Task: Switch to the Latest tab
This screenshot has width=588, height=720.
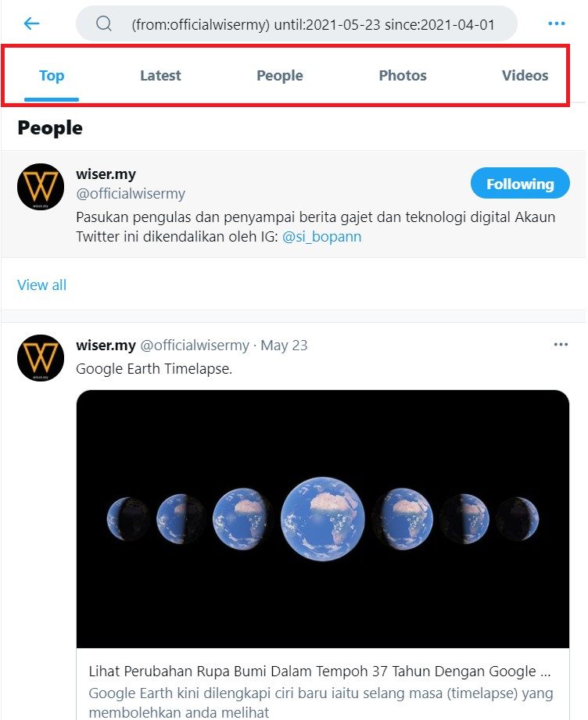Action: click(160, 76)
